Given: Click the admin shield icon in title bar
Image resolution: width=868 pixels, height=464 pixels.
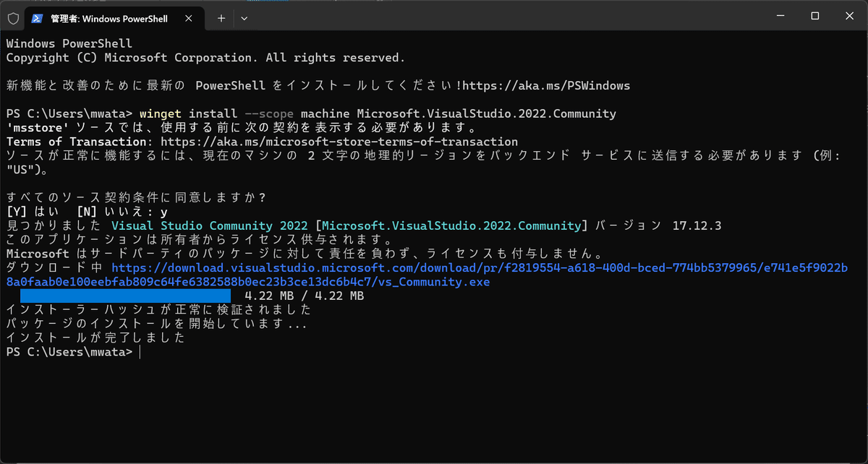Looking at the screenshot, I should pos(13,17).
